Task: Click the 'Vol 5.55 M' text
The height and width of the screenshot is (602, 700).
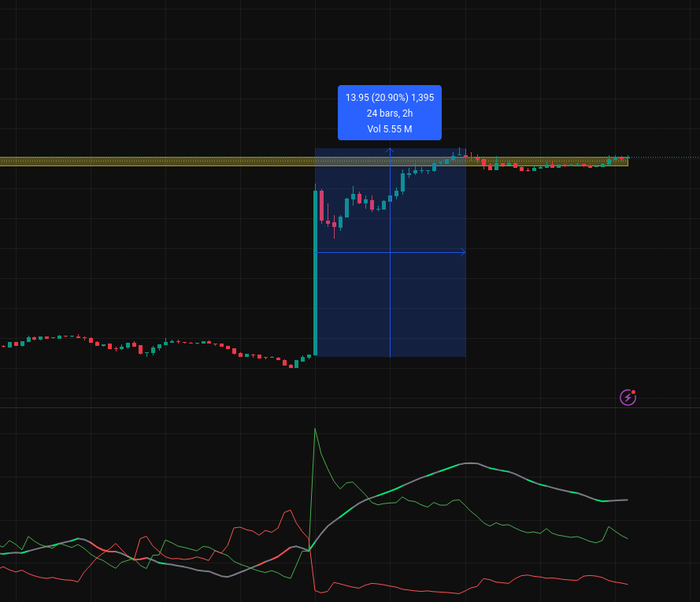Action: (x=390, y=129)
